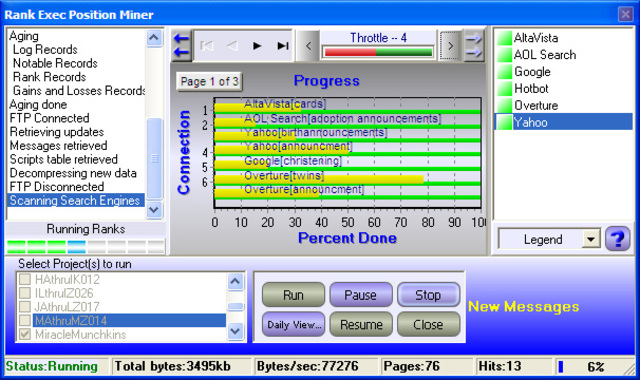The image size is (640, 380).
Task: Click the Throttle red-green slider bar
Action: tap(378, 52)
